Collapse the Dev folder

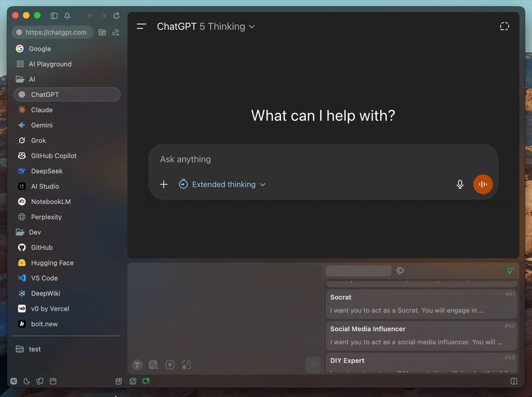(67, 232)
